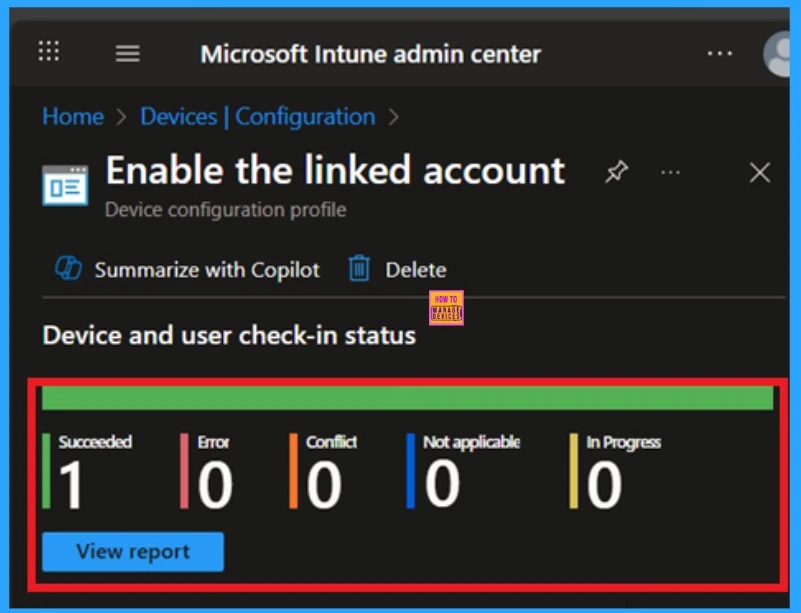801x613 pixels.
Task: Click the Delete trash can icon
Action: pyautogui.click(x=359, y=268)
